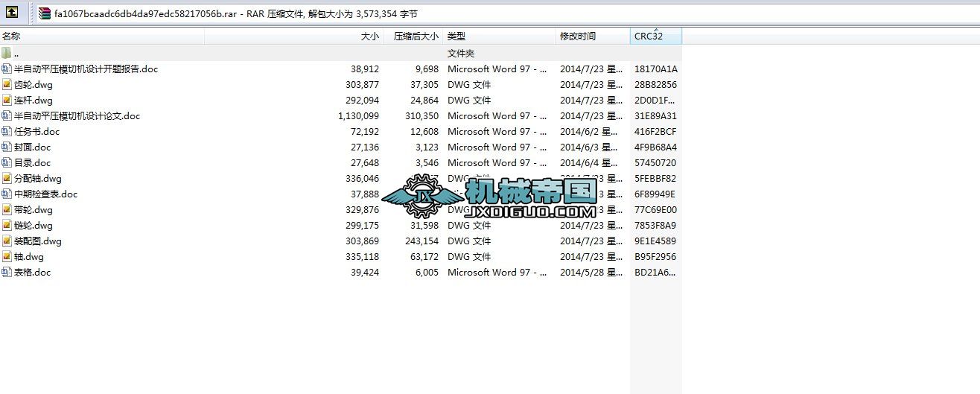This screenshot has height=394, width=980.
Task: Select file name 连杆.dwg
Action: point(34,100)
